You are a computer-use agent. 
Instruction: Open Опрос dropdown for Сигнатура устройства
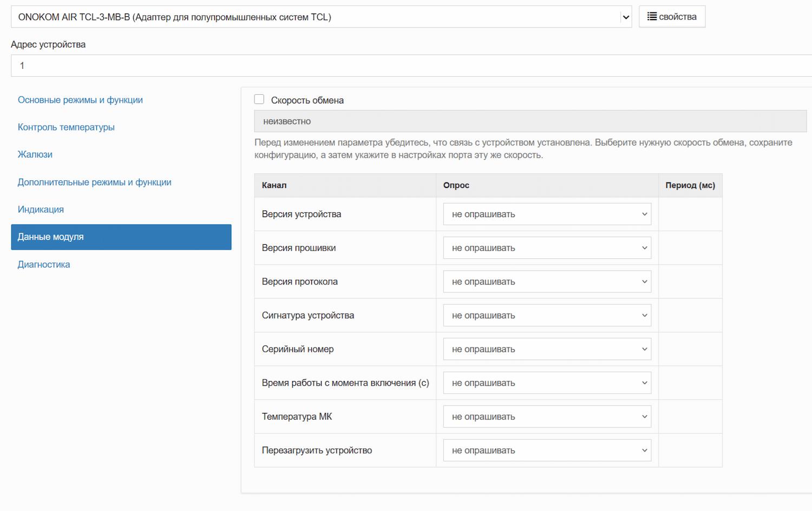pyautogui.click(x=547, y=316)
